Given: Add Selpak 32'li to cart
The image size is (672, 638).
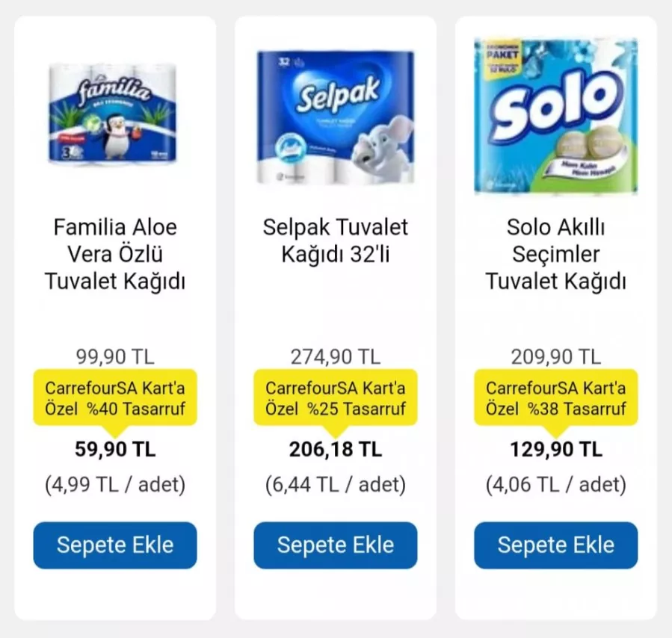Looking at the screenshot, I should pyautogui.click(x=335, y=545).
